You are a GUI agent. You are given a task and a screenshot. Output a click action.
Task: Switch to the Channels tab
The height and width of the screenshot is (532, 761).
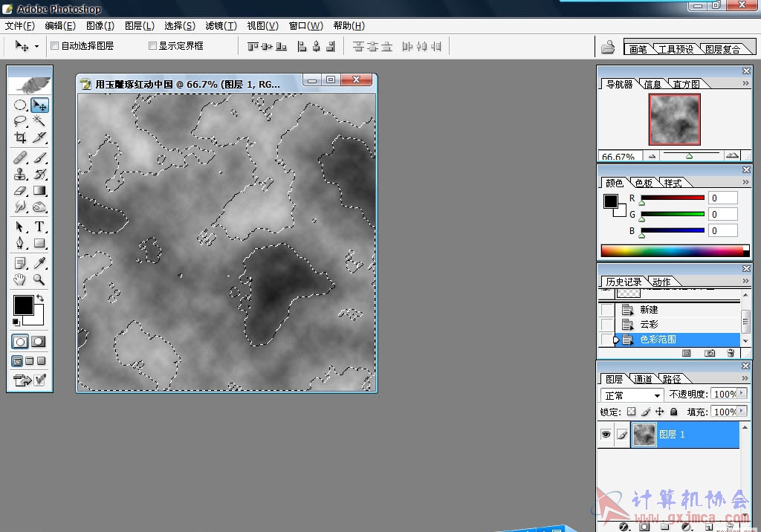tap(643, 379)
